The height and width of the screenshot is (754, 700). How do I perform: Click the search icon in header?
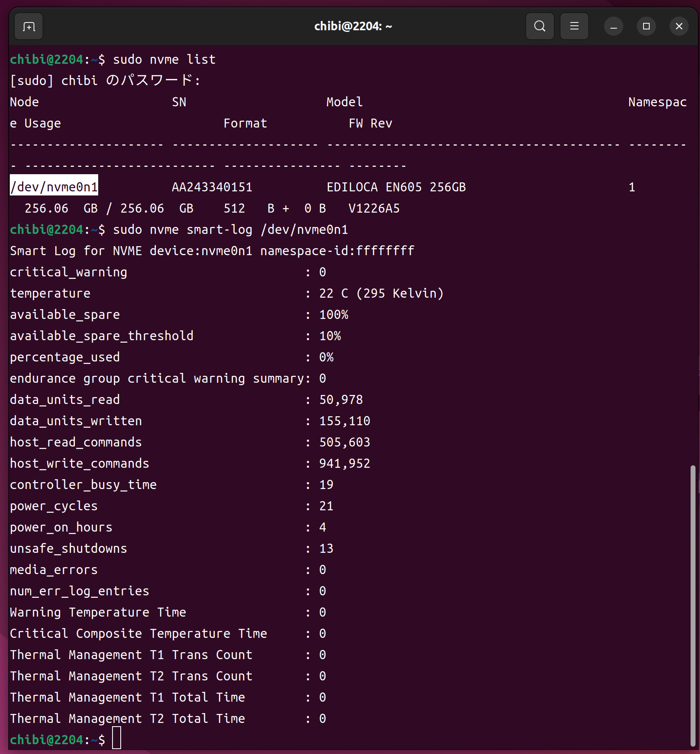(540, 27)
